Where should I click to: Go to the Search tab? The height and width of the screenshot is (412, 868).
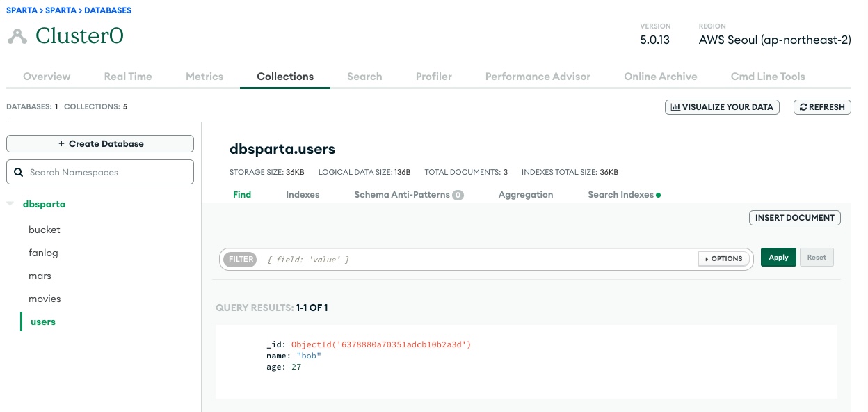tap(364, 77)
